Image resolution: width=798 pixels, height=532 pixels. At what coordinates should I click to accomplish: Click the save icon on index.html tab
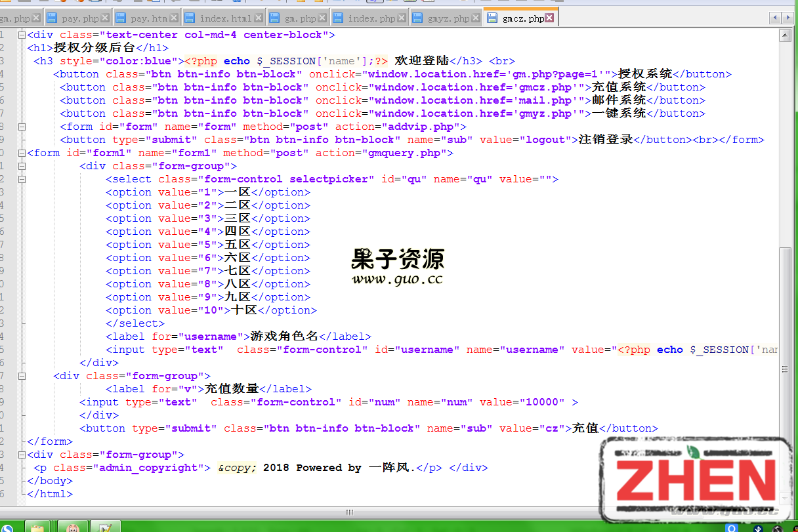(x=190, y=18)
